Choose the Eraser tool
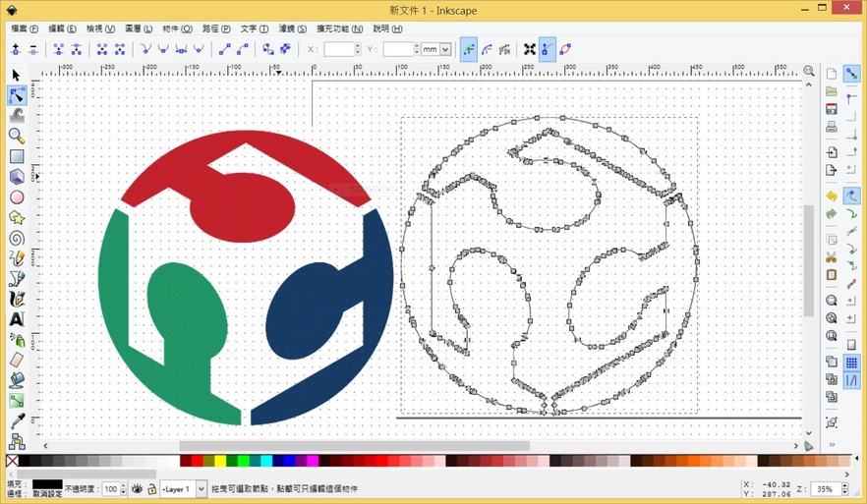The width and height of the screenshot is (867, 504). click(x=17, y=360)
